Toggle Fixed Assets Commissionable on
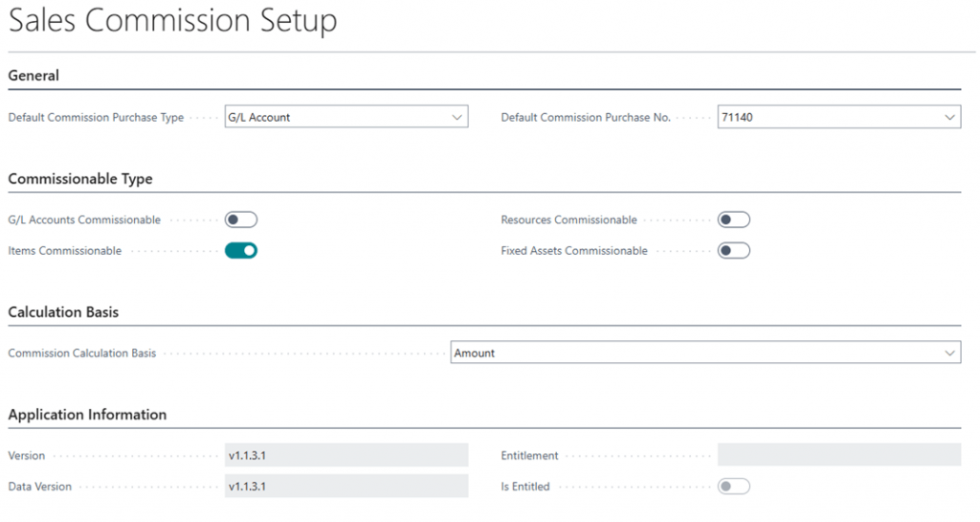980x522 pixels. click(733, 251)
